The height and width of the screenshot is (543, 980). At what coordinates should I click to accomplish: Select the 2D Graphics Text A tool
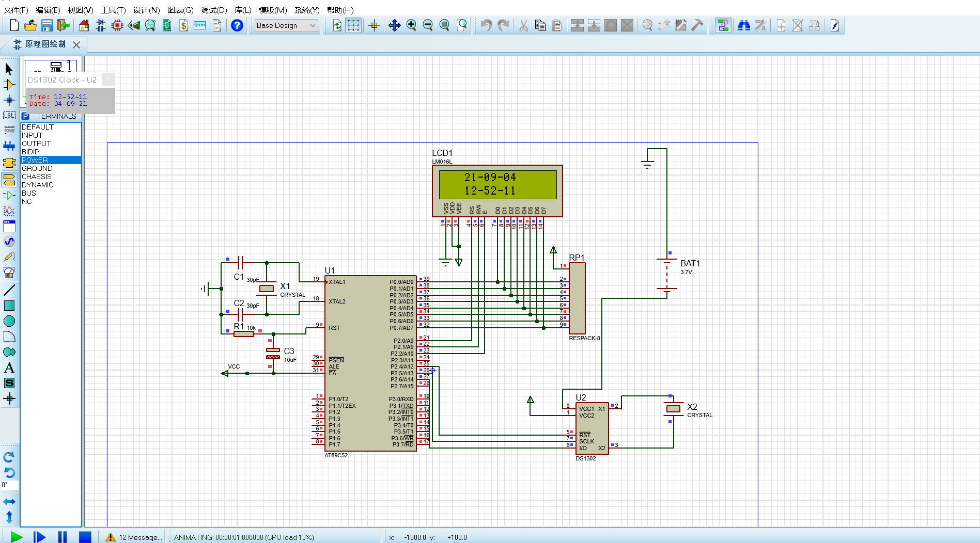[9, 368]
